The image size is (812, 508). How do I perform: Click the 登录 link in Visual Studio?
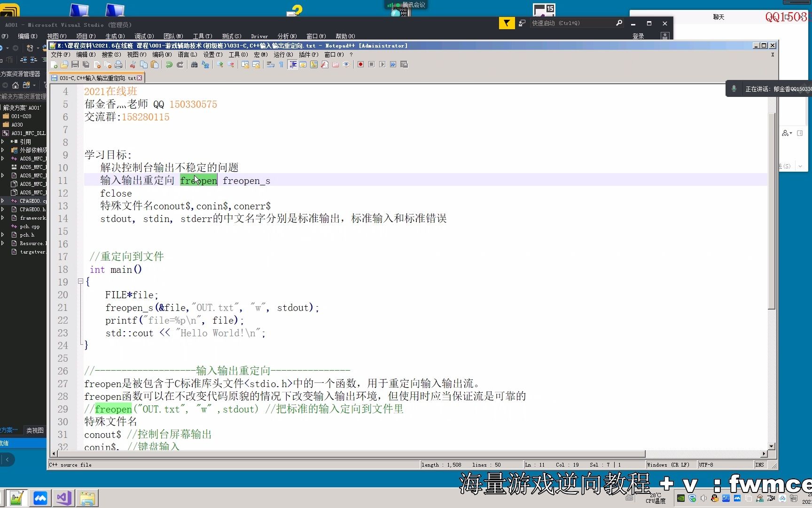pos(638,36)
